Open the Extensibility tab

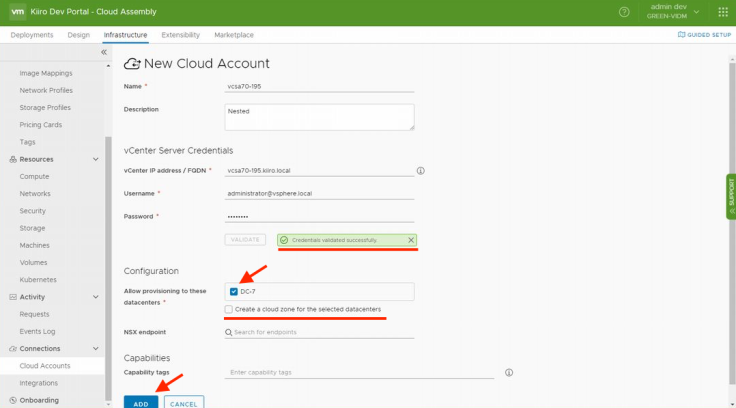pyautogui.click(x=181, y=35)
